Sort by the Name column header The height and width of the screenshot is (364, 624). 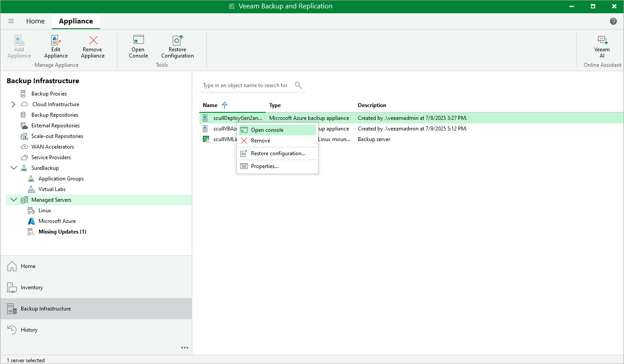click(x=210, y=105)
